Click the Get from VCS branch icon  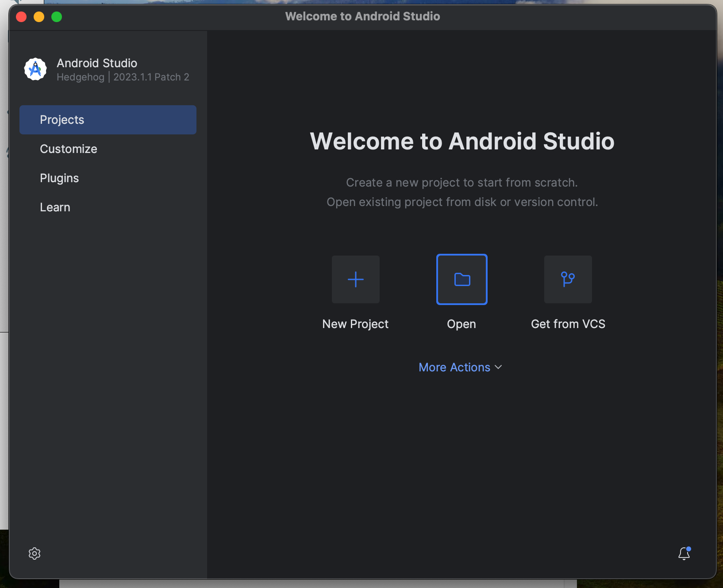tap(568, 279)
